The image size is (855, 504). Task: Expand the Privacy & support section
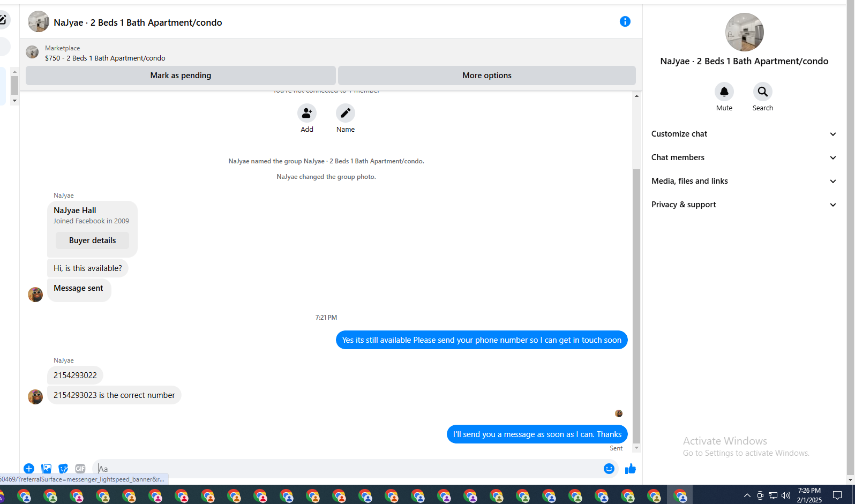(744, 205)
